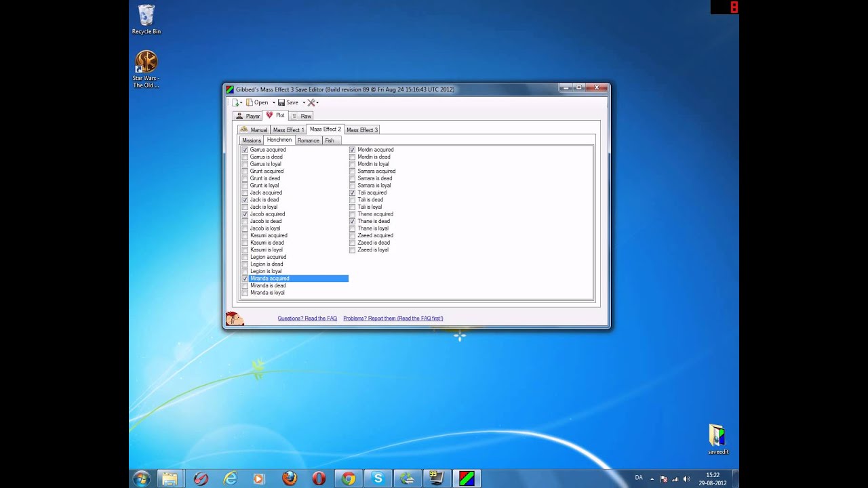Launch Opera browser from taskbar

coord(319,479)
